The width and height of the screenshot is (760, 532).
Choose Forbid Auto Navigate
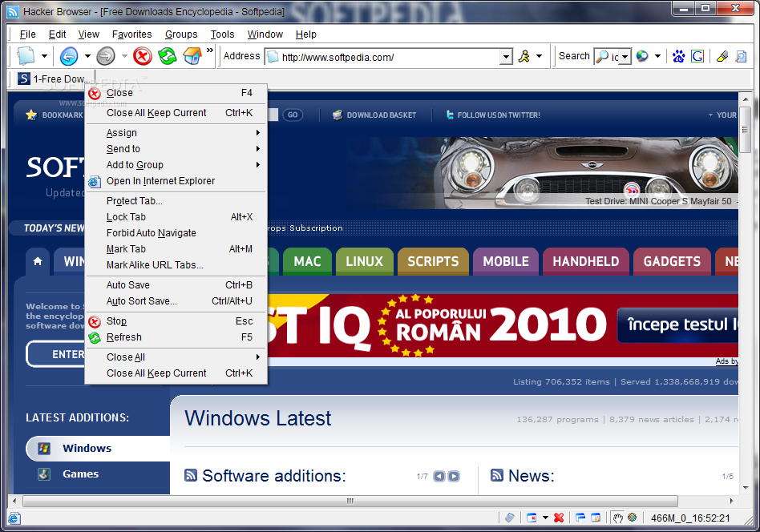point(176,233)
